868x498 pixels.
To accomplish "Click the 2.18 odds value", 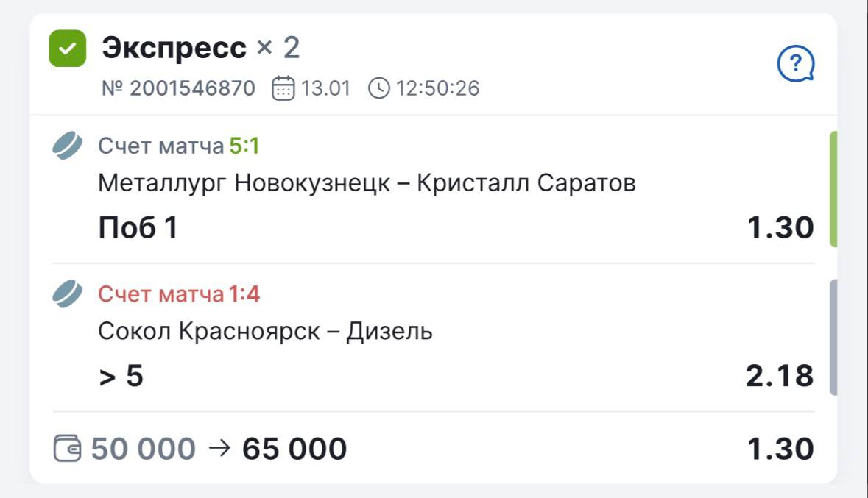I will point(780,376).
